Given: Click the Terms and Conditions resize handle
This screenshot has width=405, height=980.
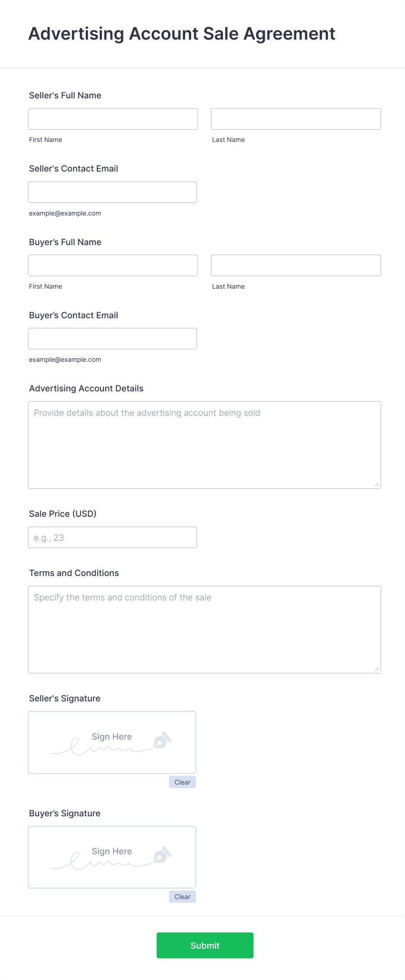Looking at the screenshot, I should [376, 669].
